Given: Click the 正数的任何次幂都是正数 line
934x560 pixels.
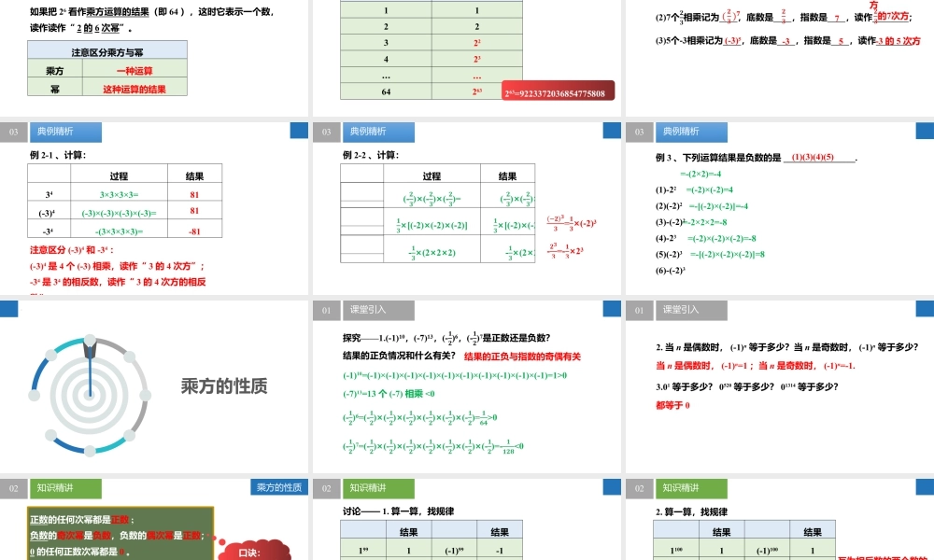Looking at the screenshot, I should tap(82, 520).
